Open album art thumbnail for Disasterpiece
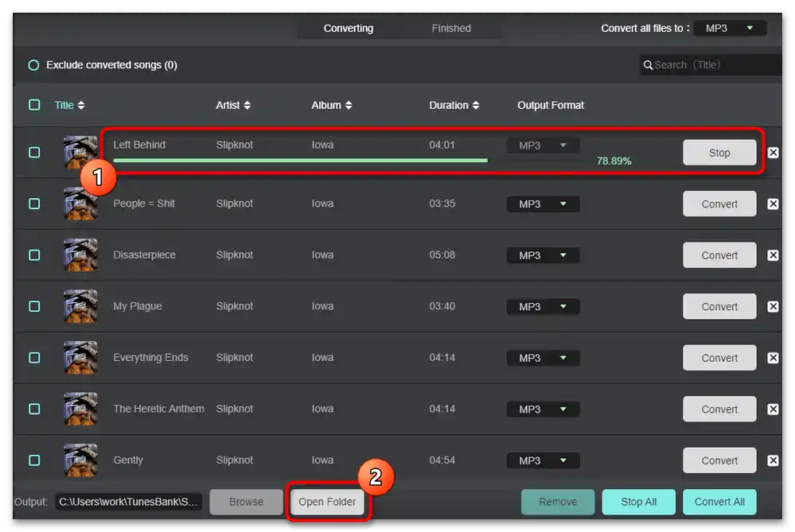This screenshot has width=795, height=532. (x=80, y=254)
